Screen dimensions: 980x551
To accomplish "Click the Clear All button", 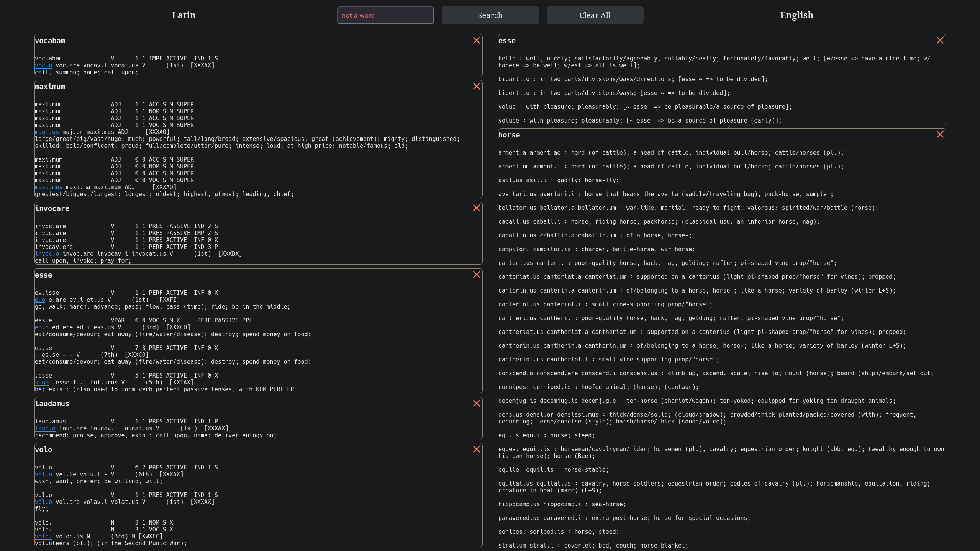I will click(595, 15).
